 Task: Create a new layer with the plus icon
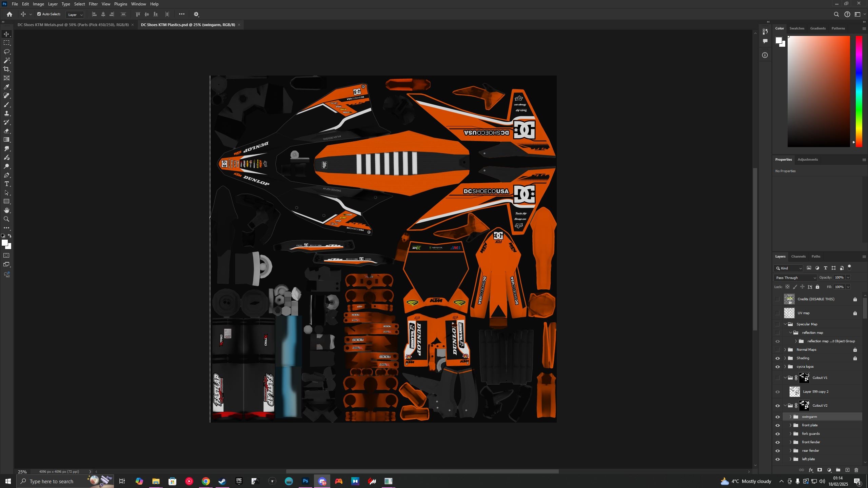pyautogui.click(x=847, y=470)
